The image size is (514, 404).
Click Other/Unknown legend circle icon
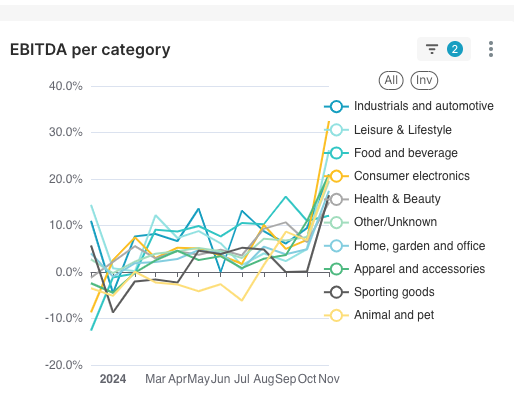click(337, 222)
